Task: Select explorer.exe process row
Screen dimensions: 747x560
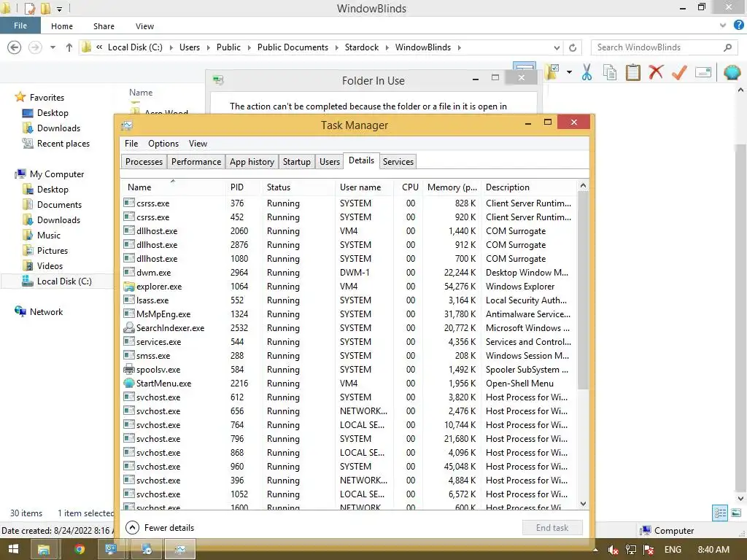Action: [x=349, y=286]
